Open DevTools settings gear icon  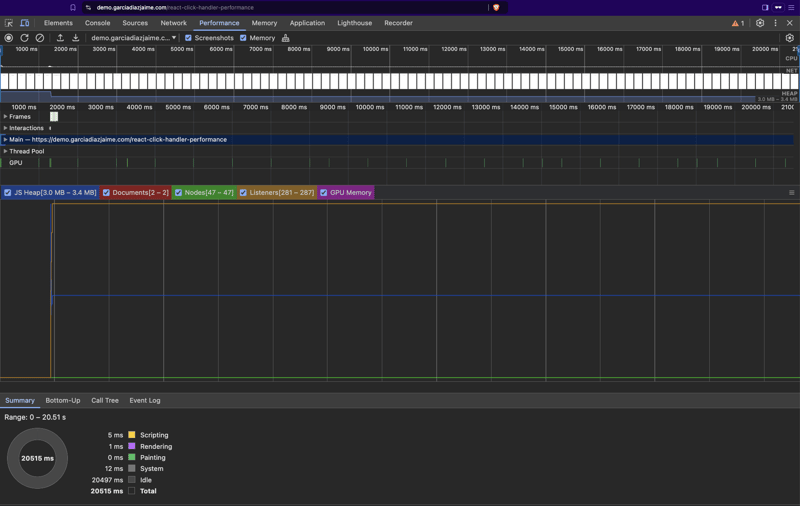(760, 23)
